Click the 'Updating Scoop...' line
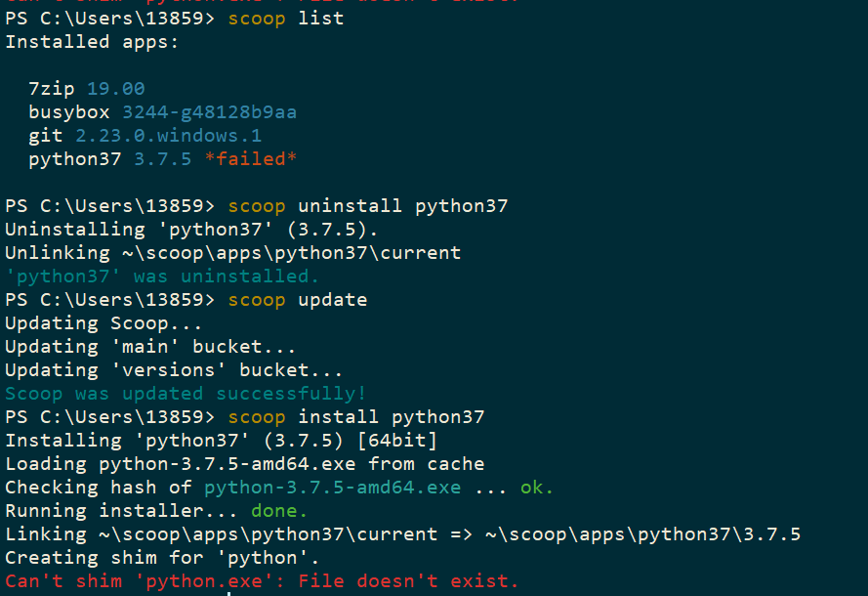The height and width of the screenshot is (596, 868). coord(103,323)
